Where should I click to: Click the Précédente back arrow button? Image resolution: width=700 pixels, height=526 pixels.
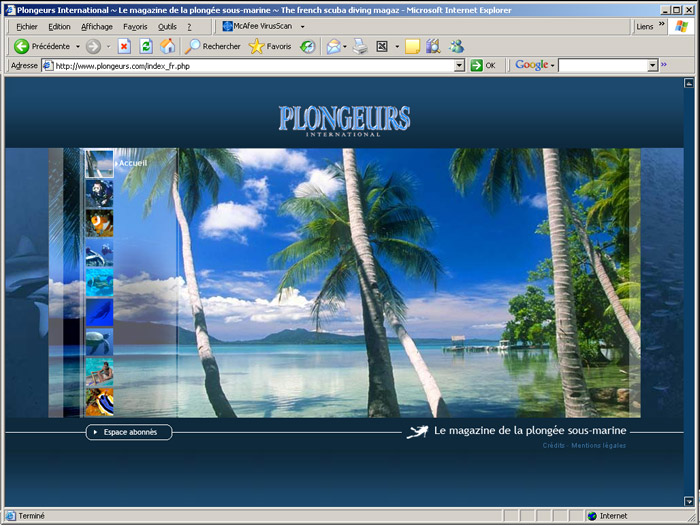point(22,46)
